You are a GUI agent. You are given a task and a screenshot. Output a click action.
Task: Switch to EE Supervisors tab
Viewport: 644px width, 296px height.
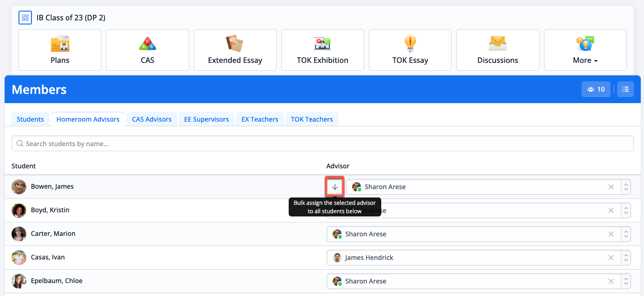[x=206, y=119]
